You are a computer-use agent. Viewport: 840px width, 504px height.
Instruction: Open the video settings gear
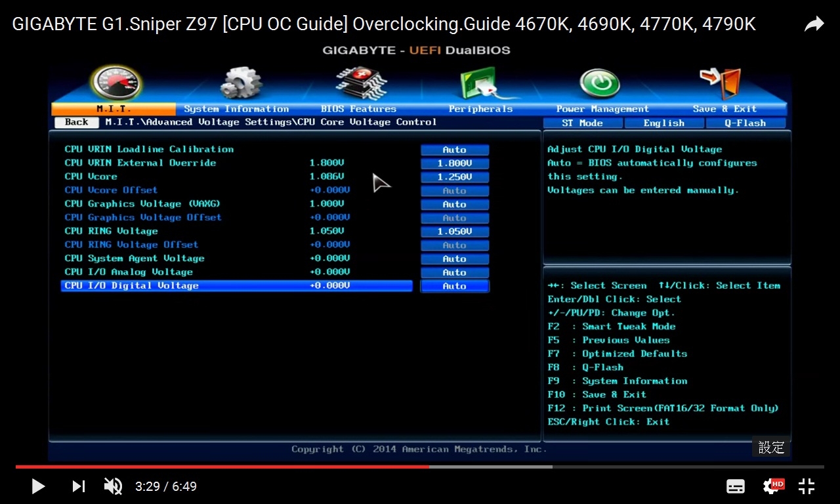[x=772, y=486]
